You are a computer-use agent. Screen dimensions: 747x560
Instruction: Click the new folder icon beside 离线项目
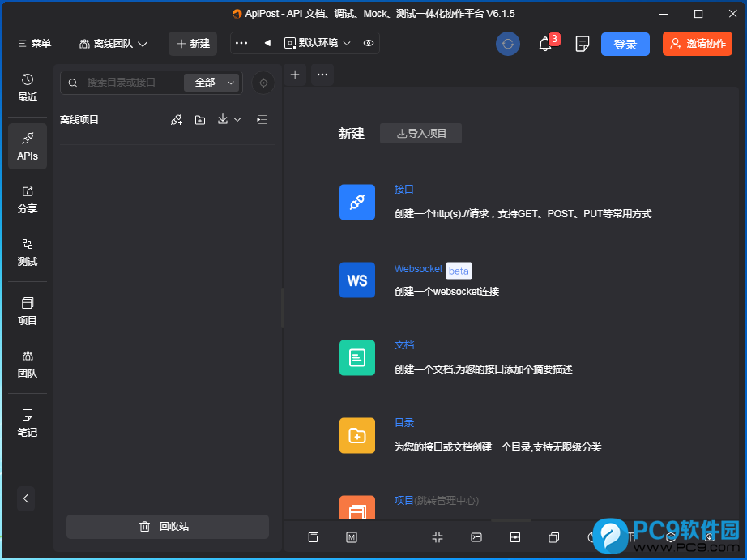tap(200, 120)
